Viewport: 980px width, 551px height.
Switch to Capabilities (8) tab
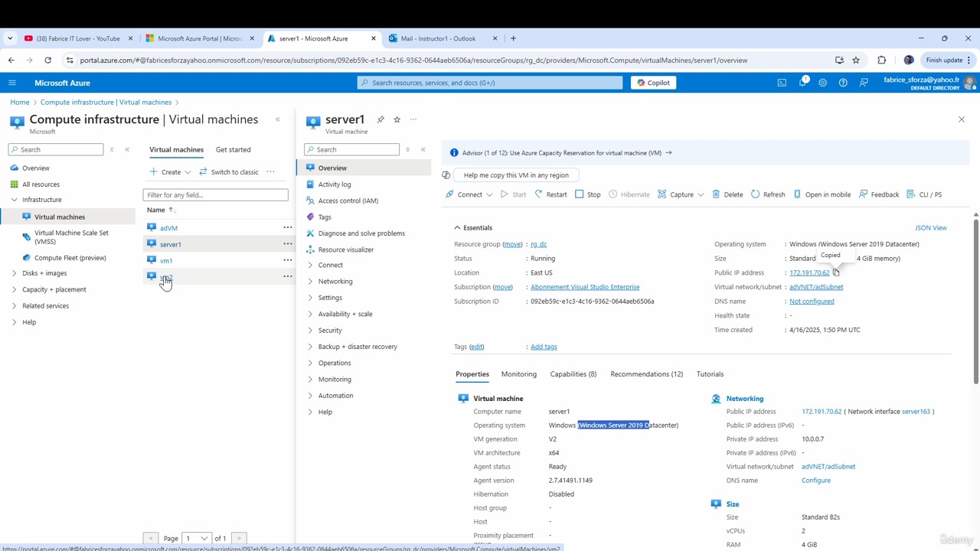pyautogui.click(x=573, y=374)
